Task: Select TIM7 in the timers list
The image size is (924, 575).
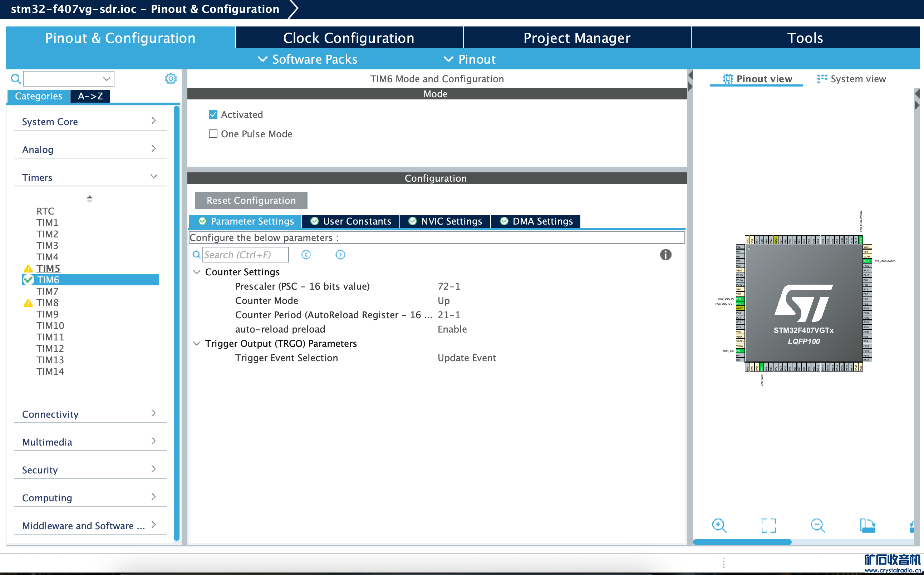Action: tap(47, 291)
